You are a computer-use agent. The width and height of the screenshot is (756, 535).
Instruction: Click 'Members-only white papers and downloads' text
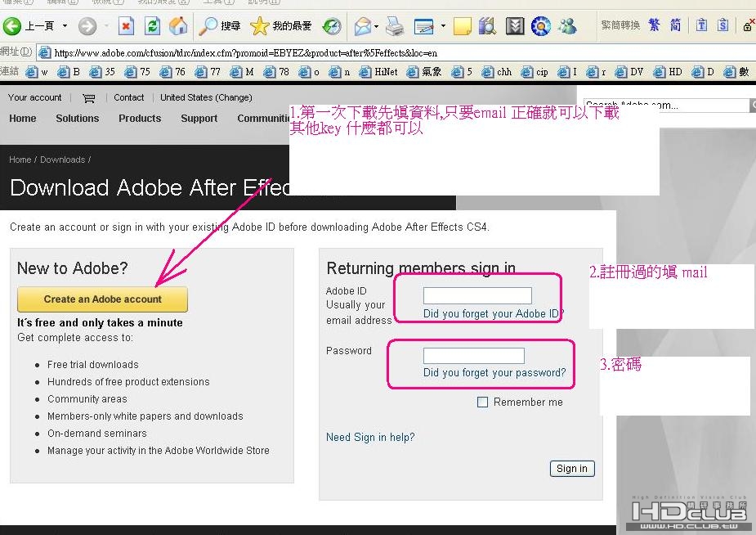(145, 416)
